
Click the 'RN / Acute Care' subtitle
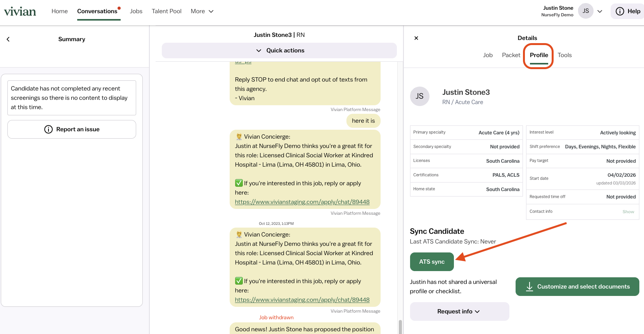click(462, 102)
